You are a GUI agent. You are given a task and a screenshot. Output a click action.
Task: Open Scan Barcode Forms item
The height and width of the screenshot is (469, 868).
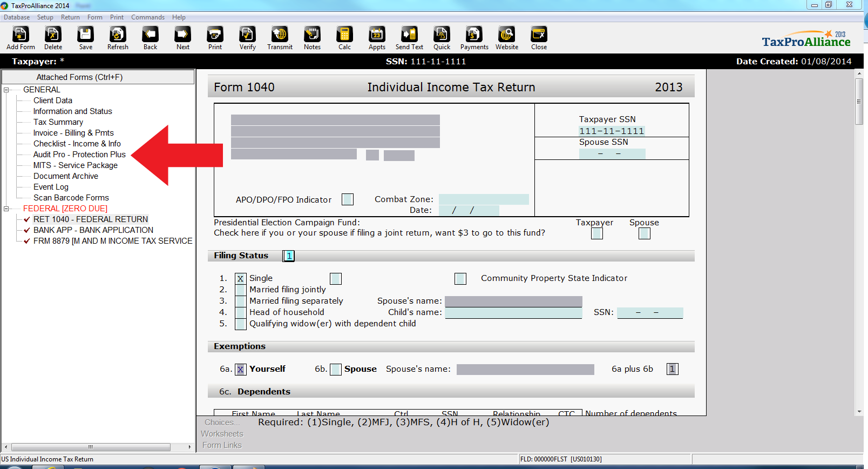71,198
